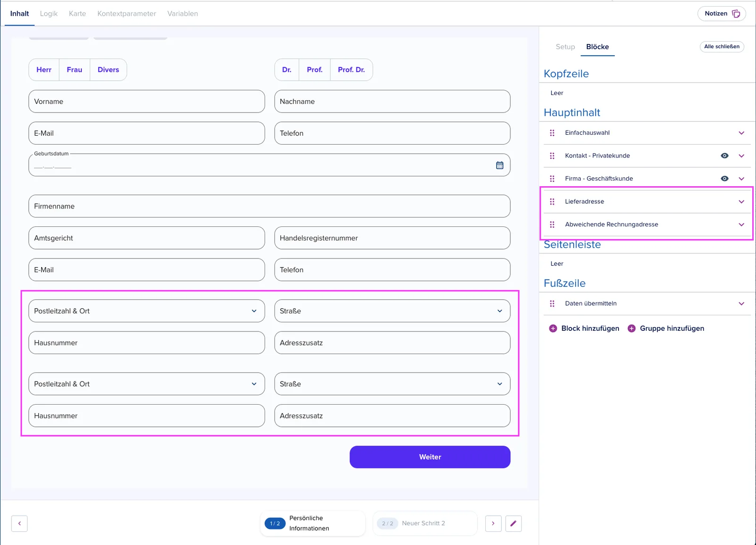Select step 2/2 Neuer Schritt 2

[425, 523]
